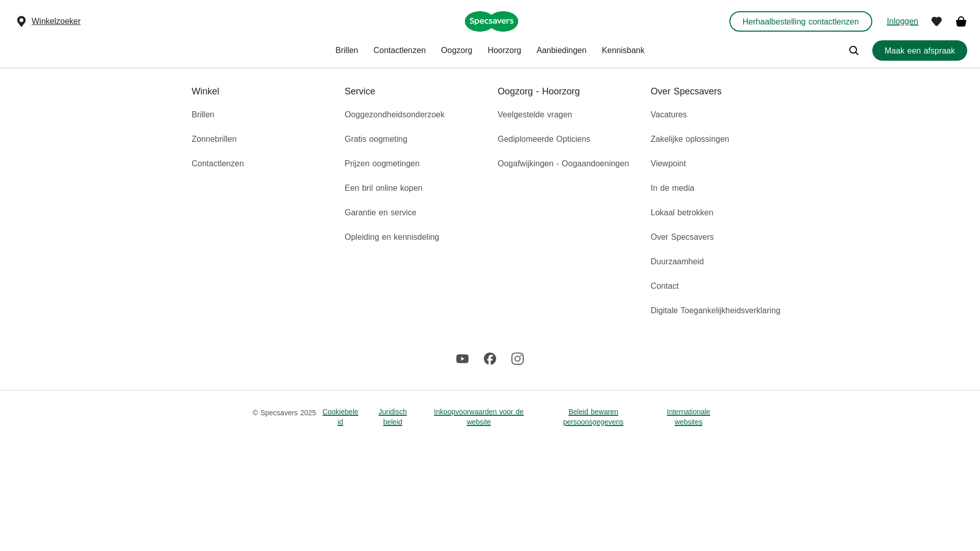Viewport: 980px width, 551px height.
Task: Open Lokaal betrokken link
Action: pyautogui.click(x=682, y=213)
